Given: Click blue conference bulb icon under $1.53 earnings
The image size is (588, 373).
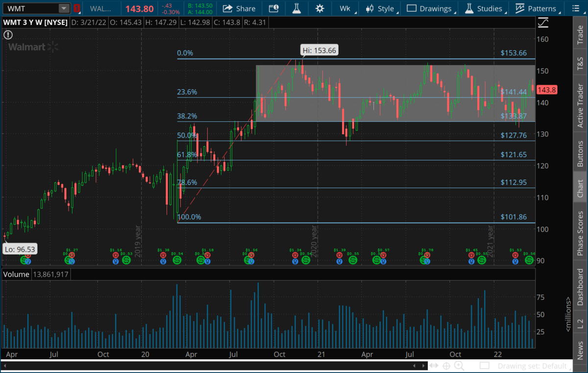Looking at the screenshot, I should coord(515,261).
